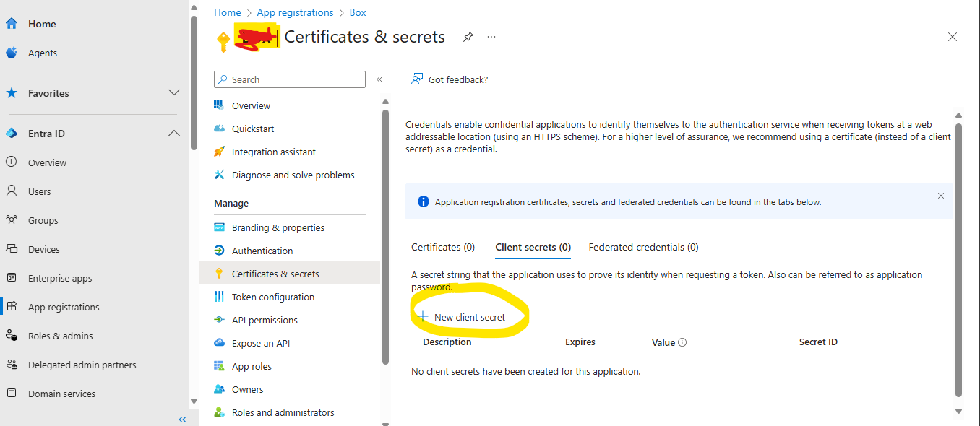The width and height of the screenshot is (980, 426).
Task: Pin the Certificates & secrets page
Action: pyautogui.click(x=468, y=36)
